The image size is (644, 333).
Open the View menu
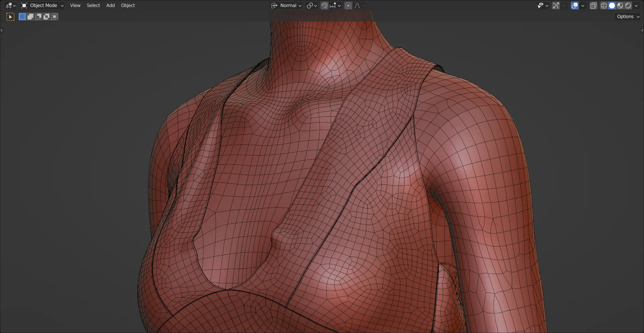pyautogui.click(x=75, y=5)
